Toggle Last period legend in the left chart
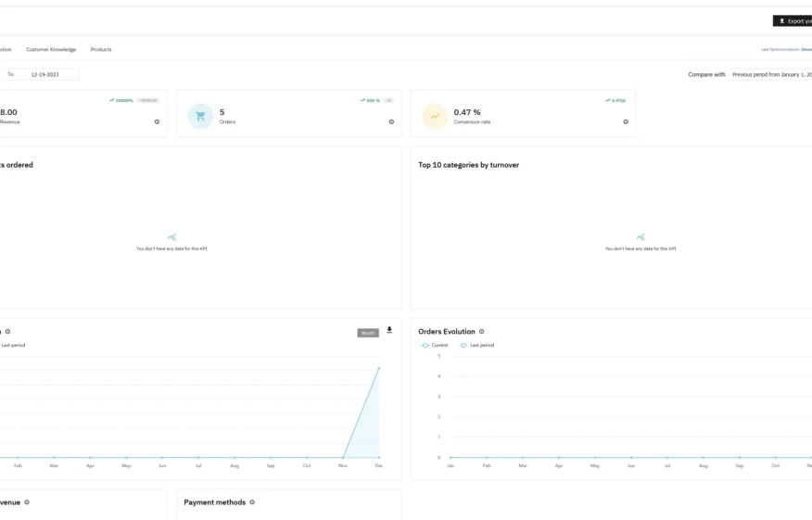812x520 pixels. 11,345
